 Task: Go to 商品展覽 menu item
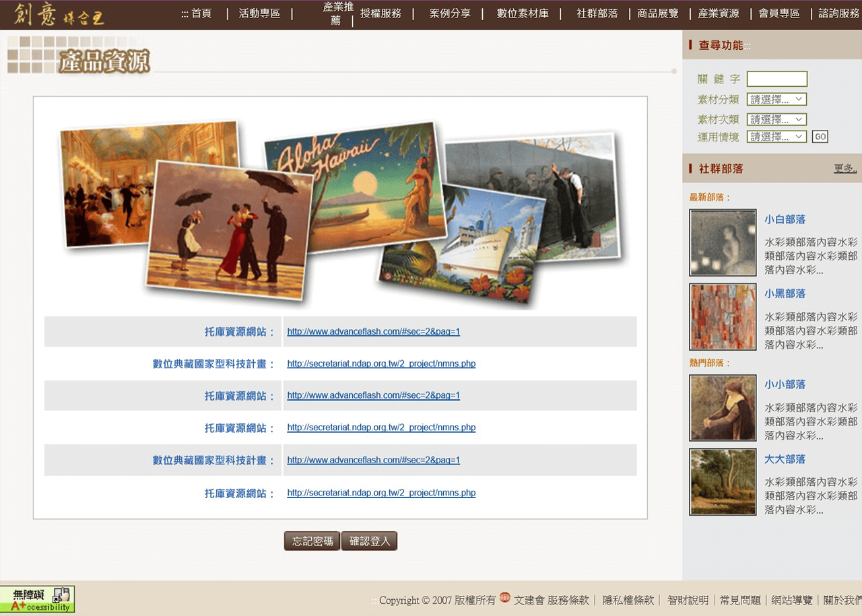tap(658, 13)
